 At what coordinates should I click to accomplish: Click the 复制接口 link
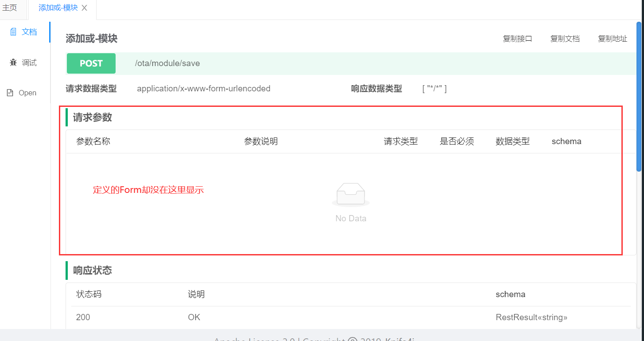(x=517, y=39)
